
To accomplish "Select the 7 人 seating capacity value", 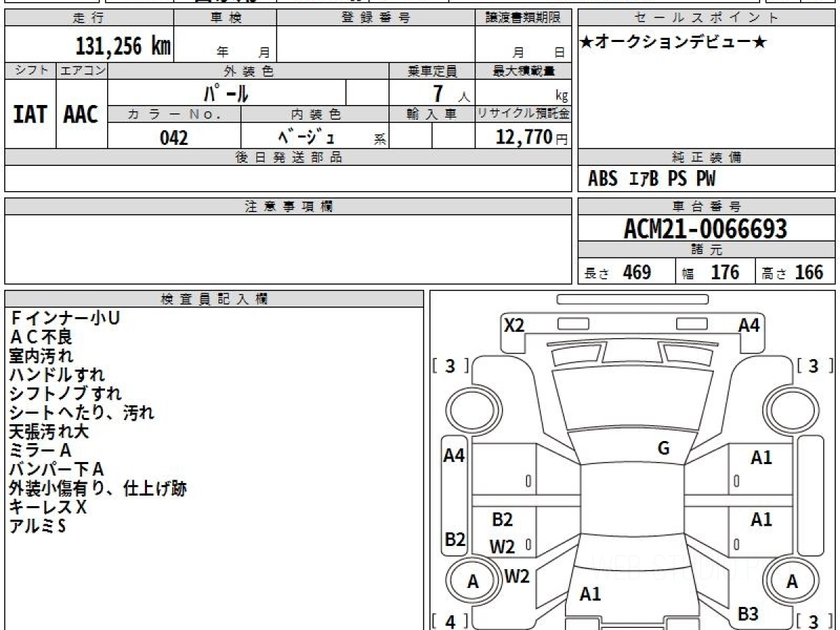I will [451, 94].
